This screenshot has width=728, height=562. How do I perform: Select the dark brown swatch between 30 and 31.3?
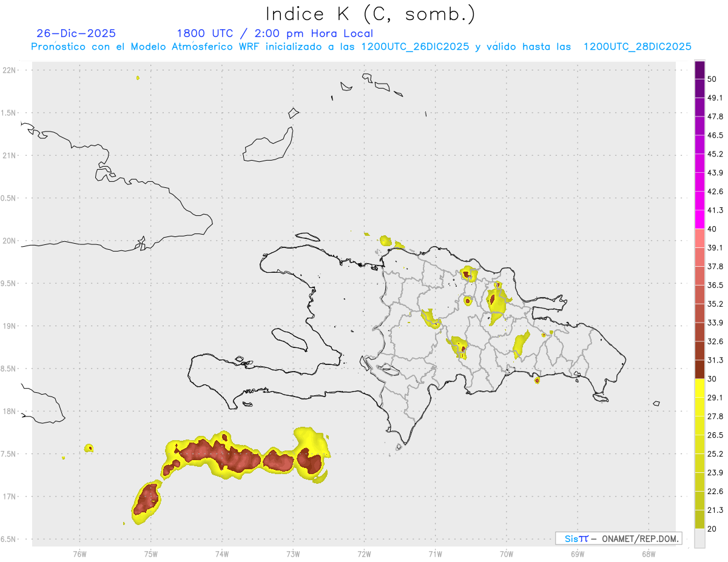coord(699,369)
